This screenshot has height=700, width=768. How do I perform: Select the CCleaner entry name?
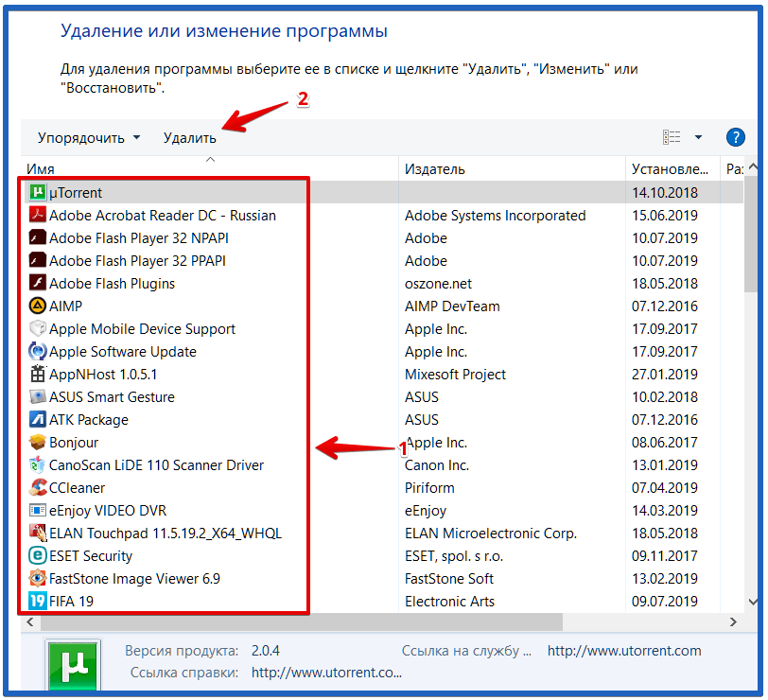pos(78,488)
